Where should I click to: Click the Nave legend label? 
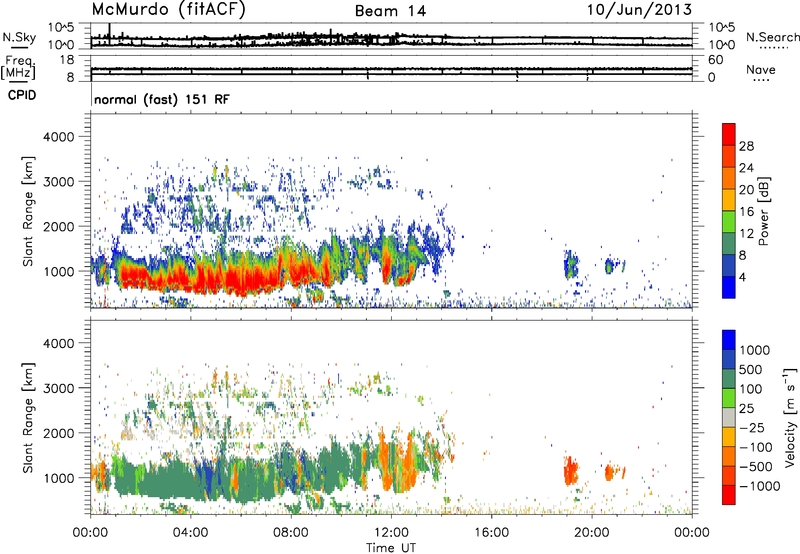tap(761, 69)
